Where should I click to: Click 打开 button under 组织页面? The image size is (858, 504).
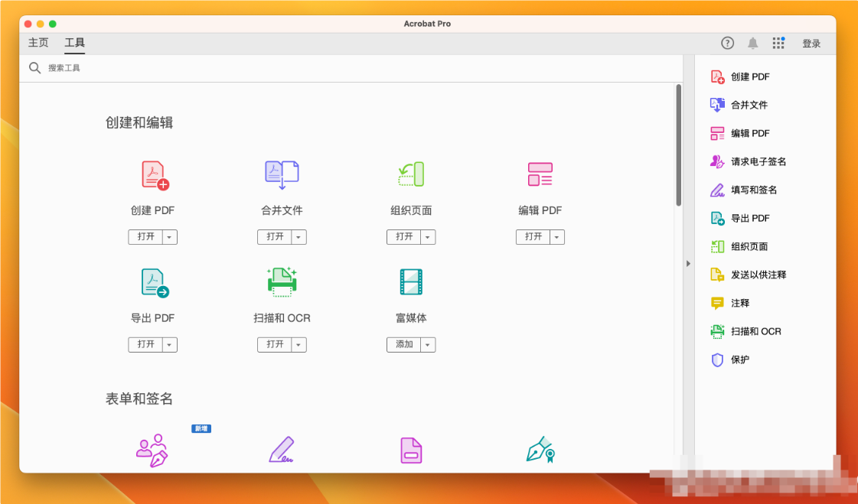click(x=404, y=237)
